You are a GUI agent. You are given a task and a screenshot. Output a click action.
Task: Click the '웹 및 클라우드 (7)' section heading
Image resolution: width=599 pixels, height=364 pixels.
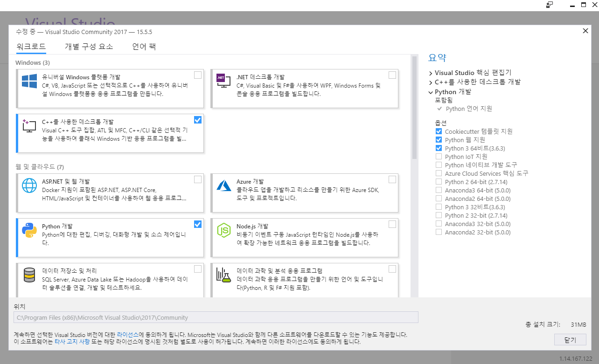pyautogui.click(x=40, y=167)
